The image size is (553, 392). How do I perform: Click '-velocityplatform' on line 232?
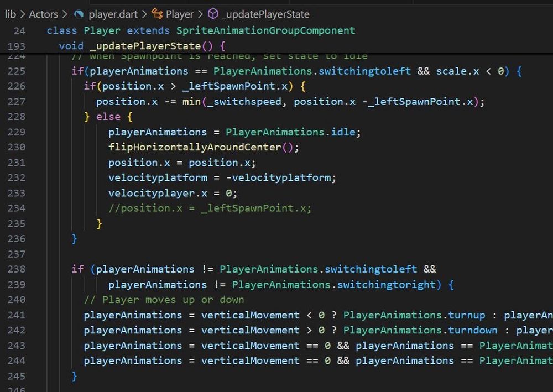278,177
